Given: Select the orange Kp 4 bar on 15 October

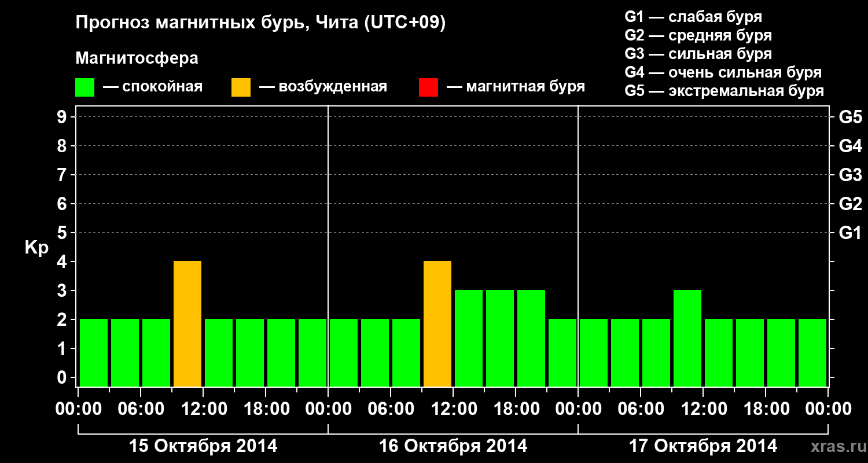Looking at the screenshot, I should (x=187, y=324).
